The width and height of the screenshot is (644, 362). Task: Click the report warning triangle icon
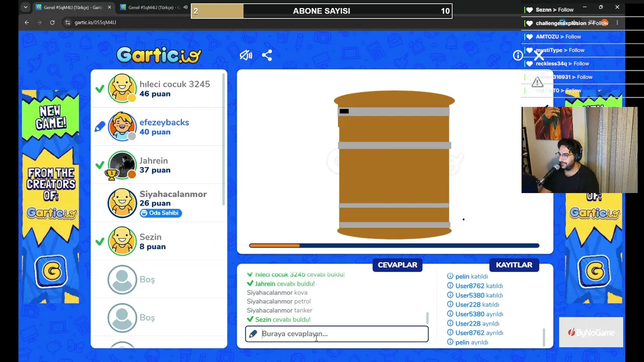[537, 81]
